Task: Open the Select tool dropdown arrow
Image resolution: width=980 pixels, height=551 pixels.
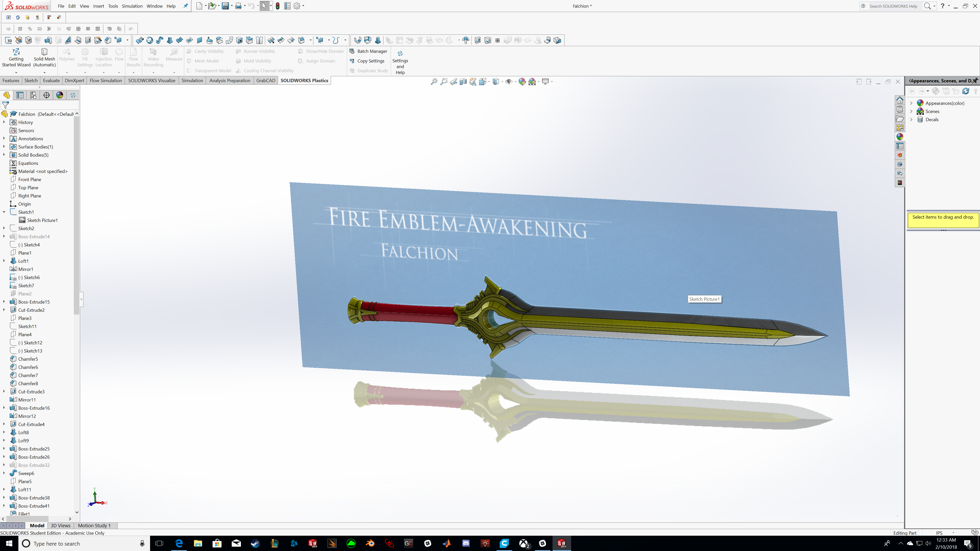Action: tap(271, 6)
